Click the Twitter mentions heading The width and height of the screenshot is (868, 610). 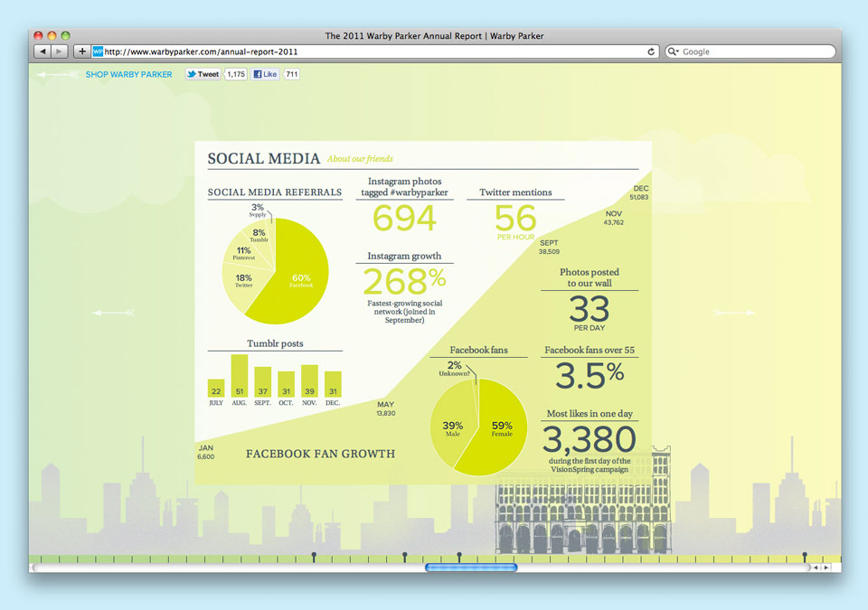point(515,192)
